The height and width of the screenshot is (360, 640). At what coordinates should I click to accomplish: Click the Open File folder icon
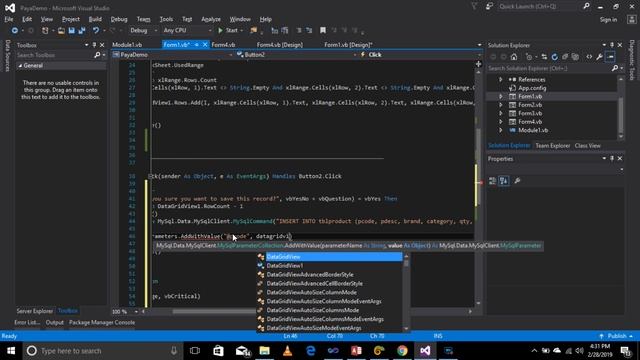(x=61, y=31)
